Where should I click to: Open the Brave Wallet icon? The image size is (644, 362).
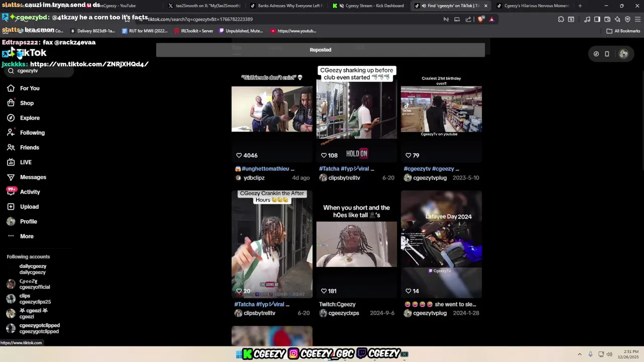pos(607,19)
